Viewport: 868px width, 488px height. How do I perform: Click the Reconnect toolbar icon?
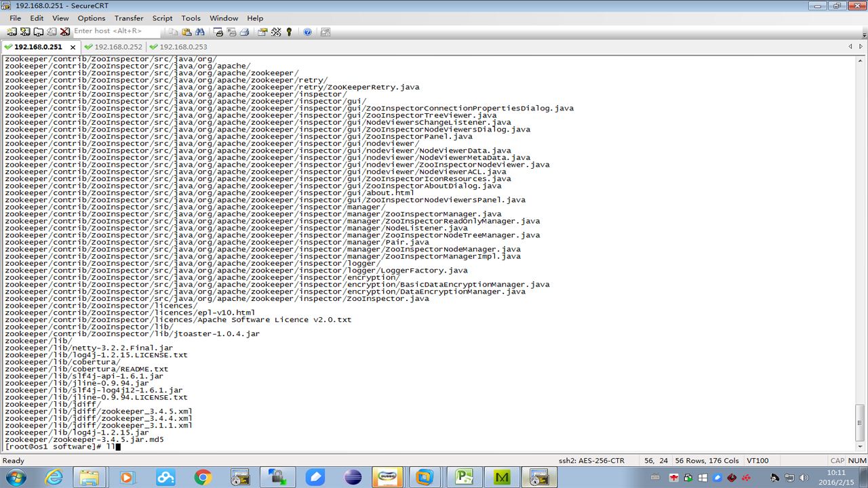52,32
